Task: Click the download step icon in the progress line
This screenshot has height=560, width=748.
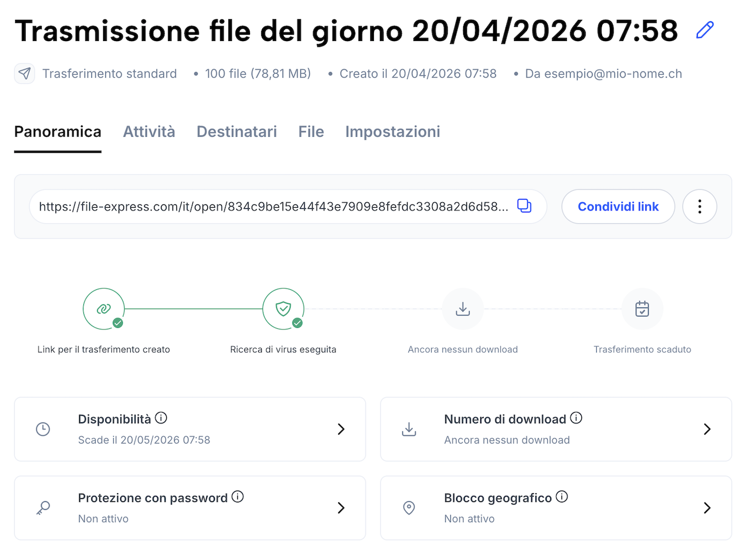Action: (463, 309)
